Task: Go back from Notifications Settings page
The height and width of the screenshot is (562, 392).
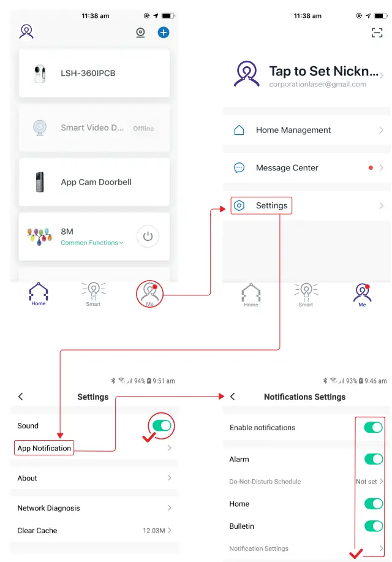Action: [x=233, y=397]
